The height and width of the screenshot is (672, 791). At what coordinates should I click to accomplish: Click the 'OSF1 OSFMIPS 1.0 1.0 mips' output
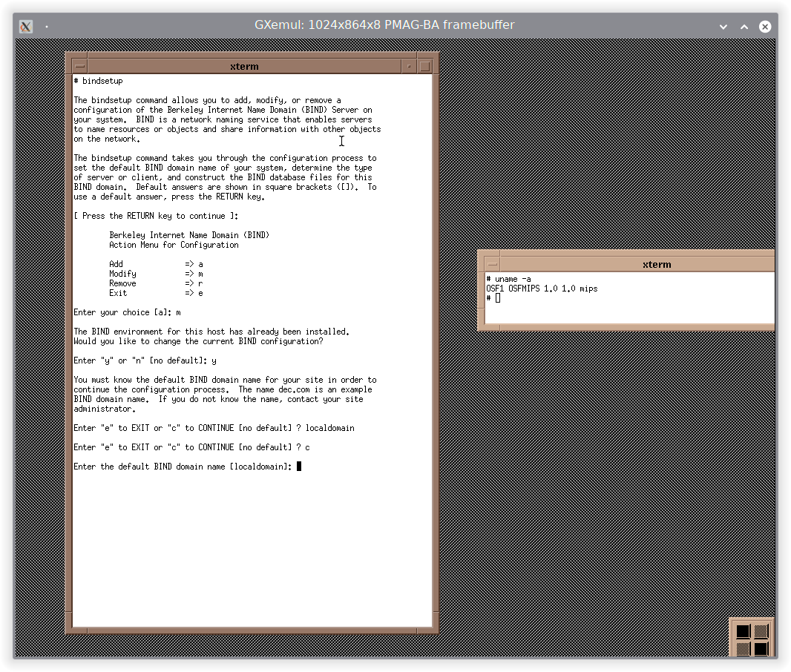[542, 289]
